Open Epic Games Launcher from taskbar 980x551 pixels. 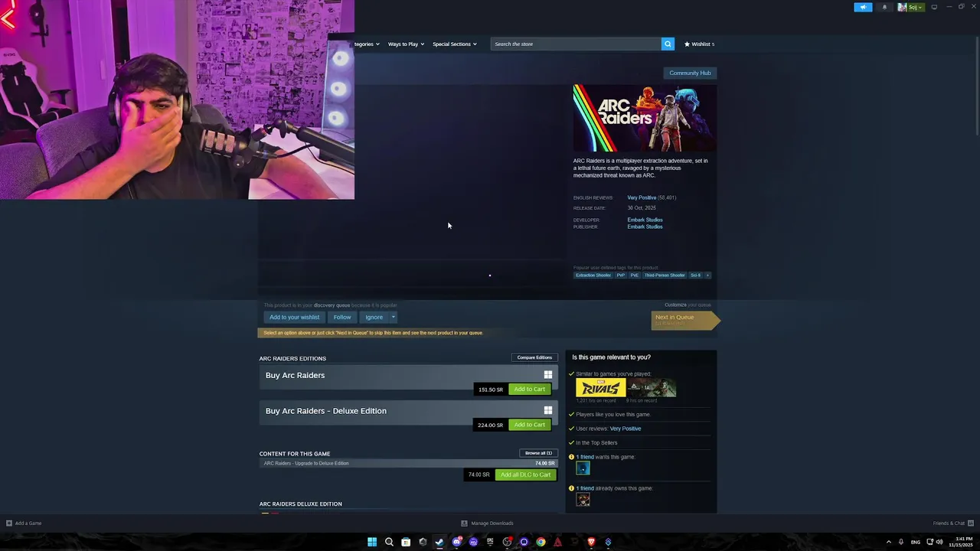[x=490, y=542]
